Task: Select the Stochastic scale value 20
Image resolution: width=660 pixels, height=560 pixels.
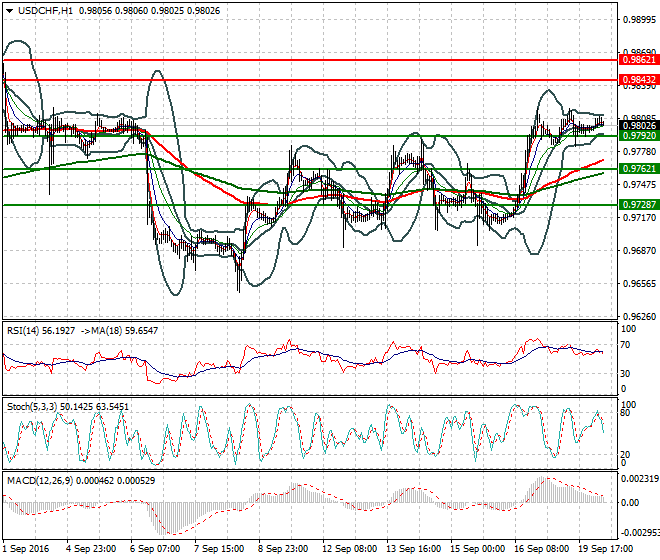Action: point(625,455)
